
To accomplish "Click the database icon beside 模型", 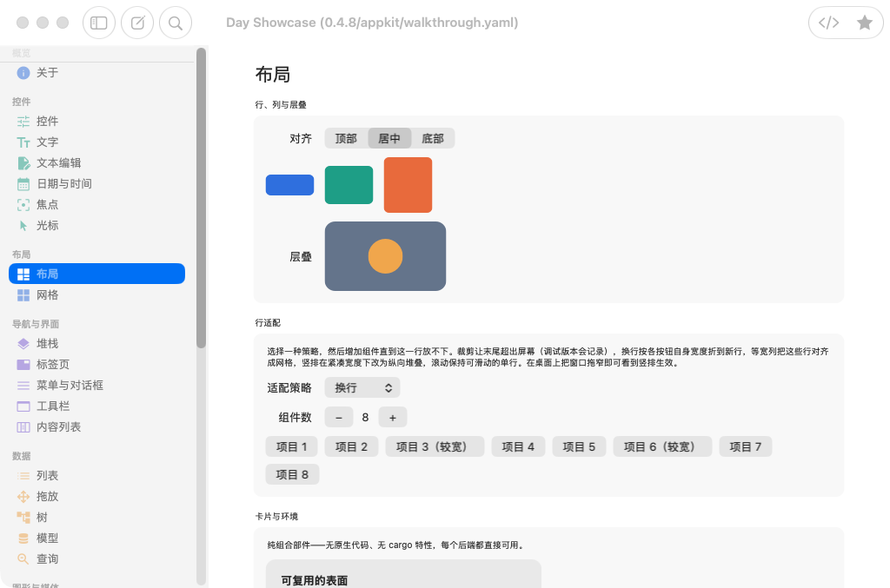I will tap(23, 538).
